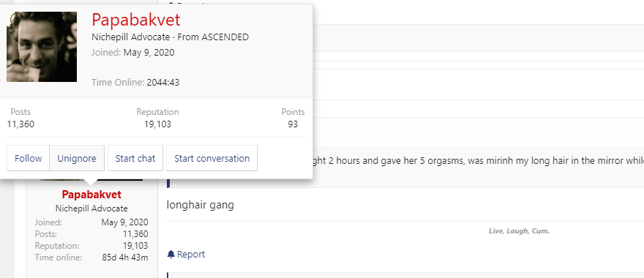Click the red Papabakvet name in popup
The image size is (644, 278).
[135, 20]
